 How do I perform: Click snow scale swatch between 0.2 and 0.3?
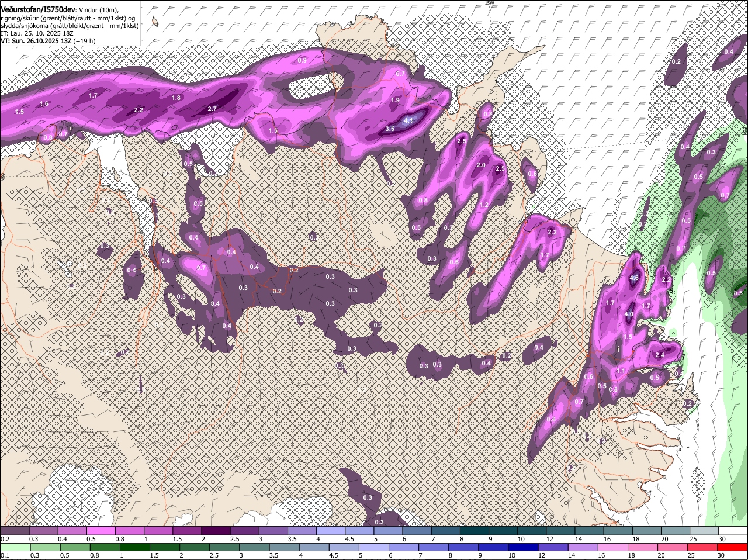[x=16, y=530]
